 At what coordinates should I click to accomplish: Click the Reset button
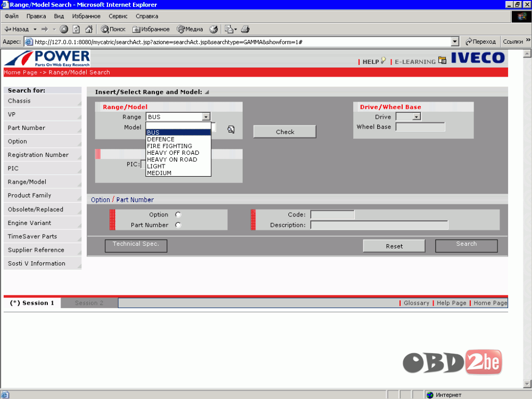(394, 246)
